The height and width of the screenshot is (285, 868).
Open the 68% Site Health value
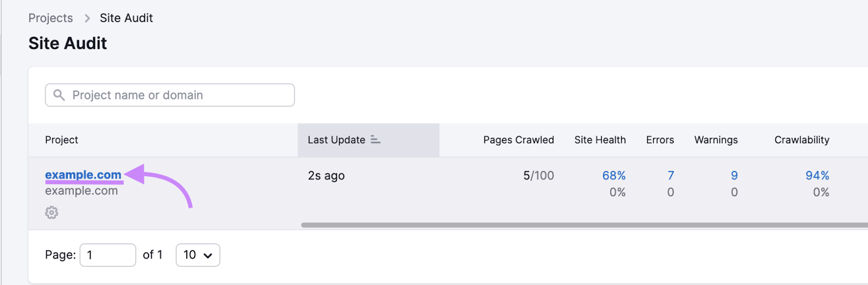(x=614, y=175)
